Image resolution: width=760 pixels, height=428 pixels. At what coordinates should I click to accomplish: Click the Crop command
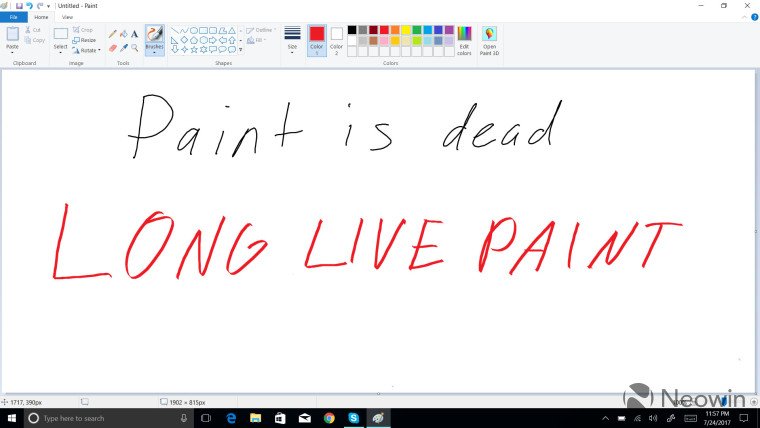82,30
